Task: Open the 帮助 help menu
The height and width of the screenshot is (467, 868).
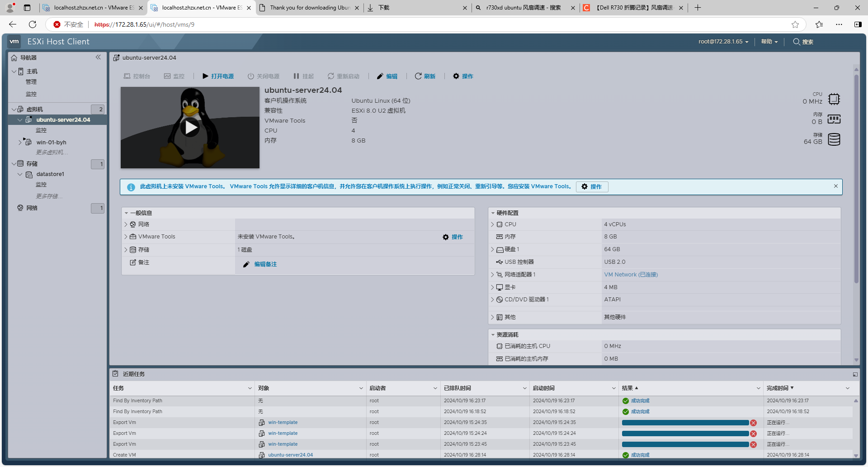Action: tap(769, 42)
